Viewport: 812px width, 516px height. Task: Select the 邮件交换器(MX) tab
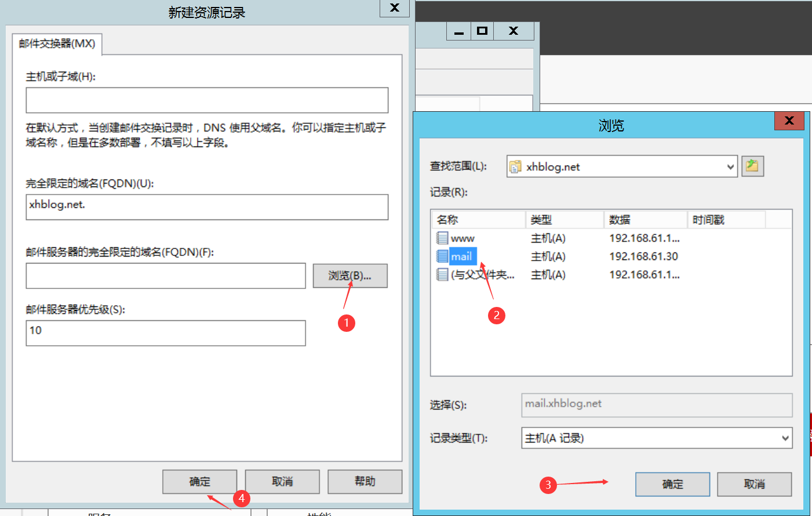(x=57, y=43)
